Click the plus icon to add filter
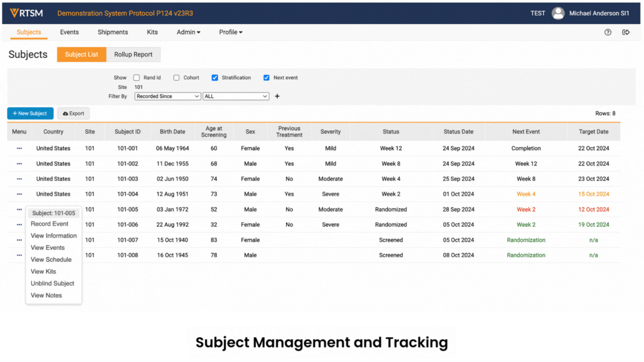 (277, 97)
